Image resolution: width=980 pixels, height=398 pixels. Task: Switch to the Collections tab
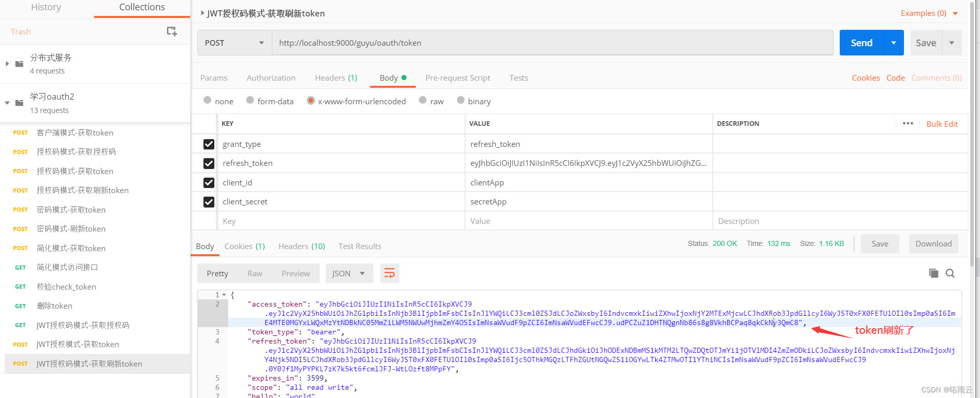coord(142,7)
